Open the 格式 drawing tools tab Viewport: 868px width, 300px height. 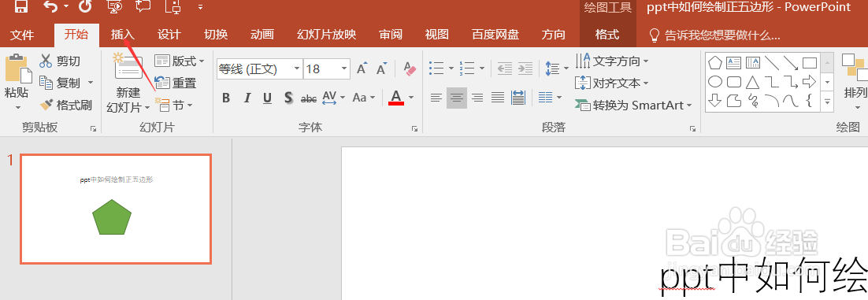click(606, 35)
